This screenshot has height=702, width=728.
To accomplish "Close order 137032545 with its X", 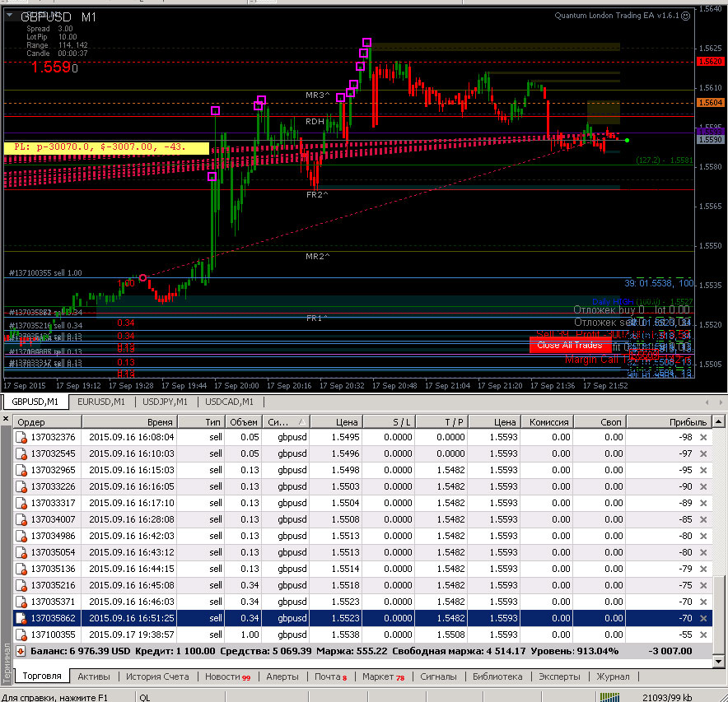I will pos(703,453).
